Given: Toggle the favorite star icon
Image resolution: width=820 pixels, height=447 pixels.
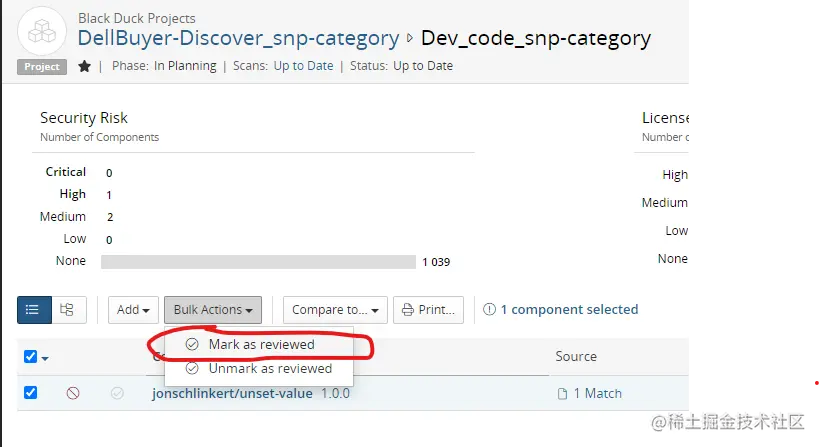Looking at the screenshot, I should pyautogui.click(x=84, y=66).
